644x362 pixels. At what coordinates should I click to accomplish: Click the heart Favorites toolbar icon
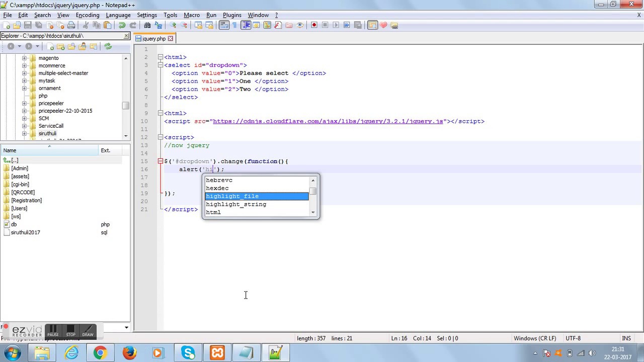pyautogui.click(x=383, y=25)
